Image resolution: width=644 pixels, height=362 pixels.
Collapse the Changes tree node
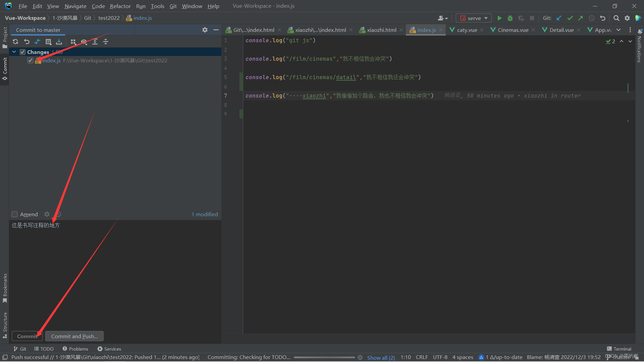pyautogui.click(x=14, y=52)
